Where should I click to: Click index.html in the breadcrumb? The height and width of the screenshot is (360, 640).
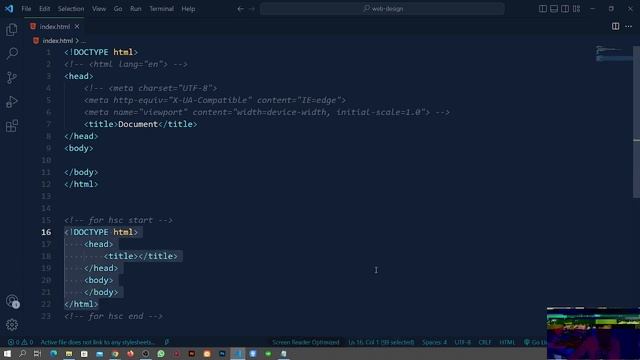[57, 41]
